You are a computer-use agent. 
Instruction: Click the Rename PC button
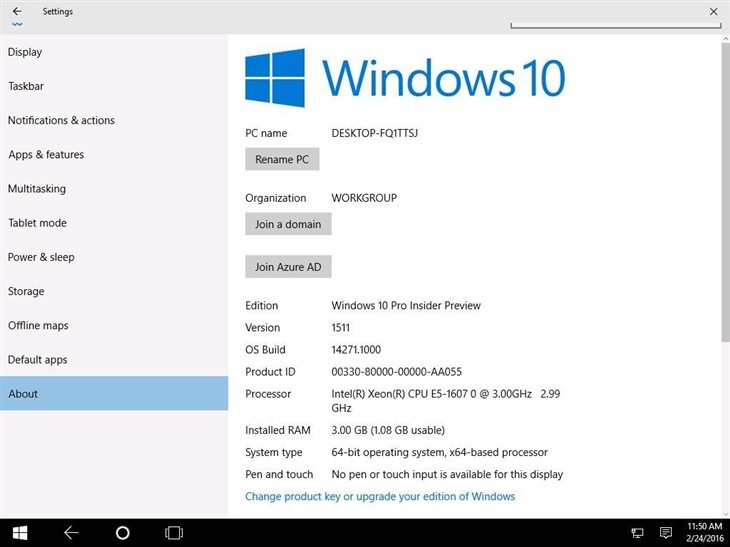(282, 159)
